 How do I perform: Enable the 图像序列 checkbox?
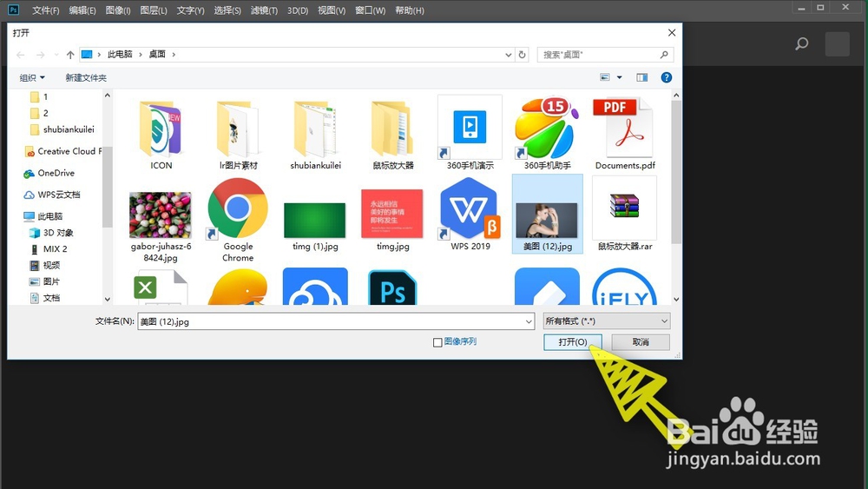(437, 342)
